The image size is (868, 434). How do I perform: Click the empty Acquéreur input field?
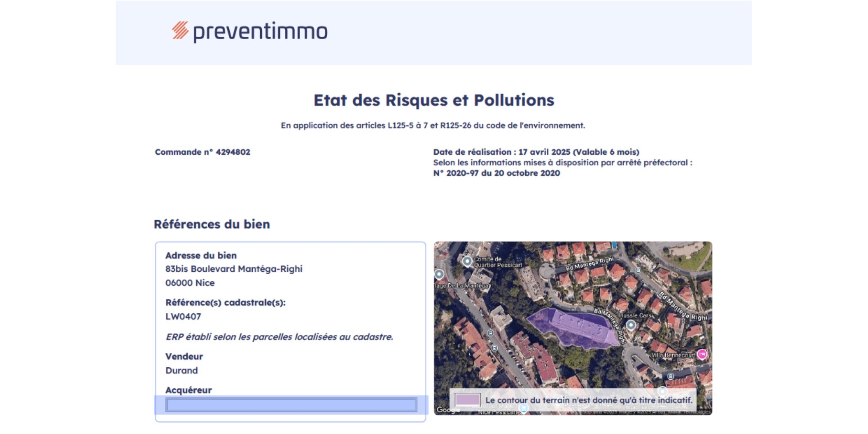pyautogui.click(x=292, y=405)
